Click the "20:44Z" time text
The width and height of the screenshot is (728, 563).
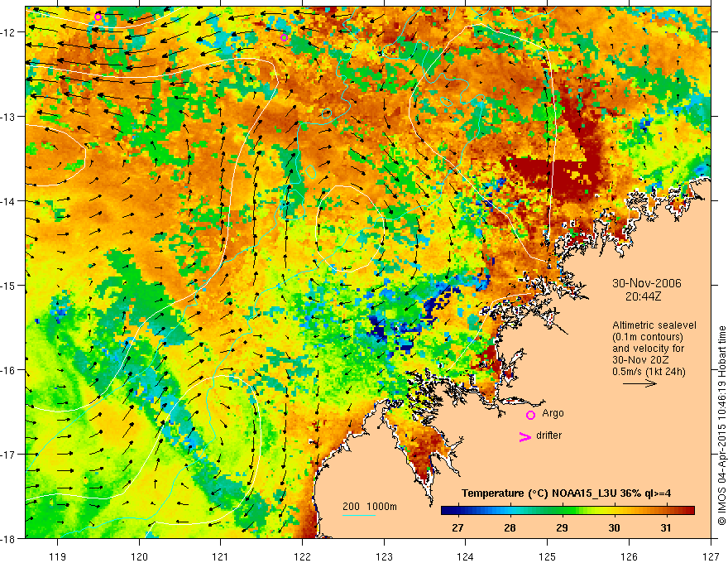pyautogui.click(x=643, y=296)
